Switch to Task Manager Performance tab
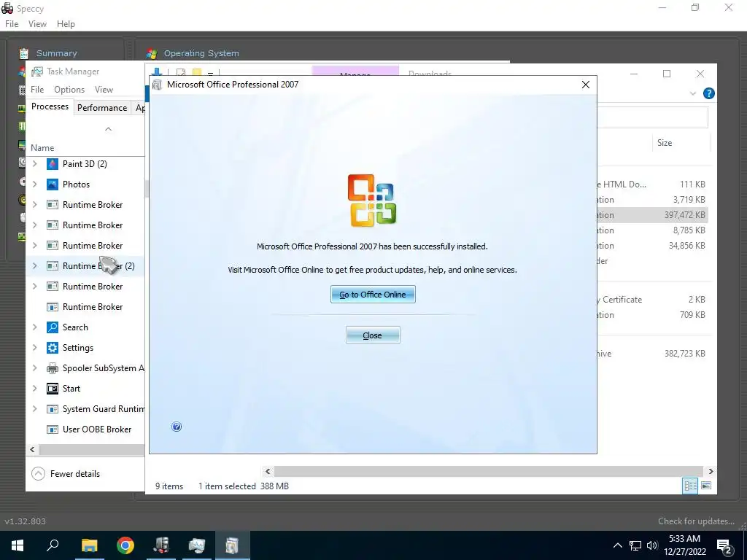The image size is (747, 560). (x=102, y=108)
